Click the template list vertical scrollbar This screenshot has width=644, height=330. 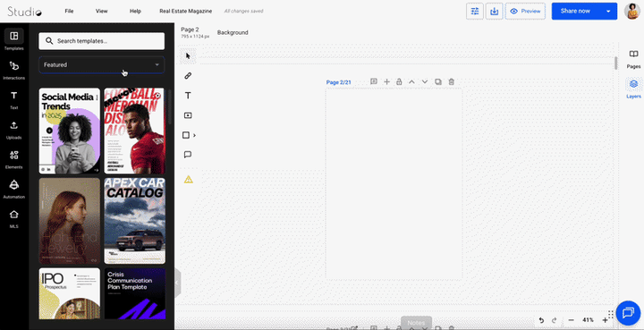170,106
